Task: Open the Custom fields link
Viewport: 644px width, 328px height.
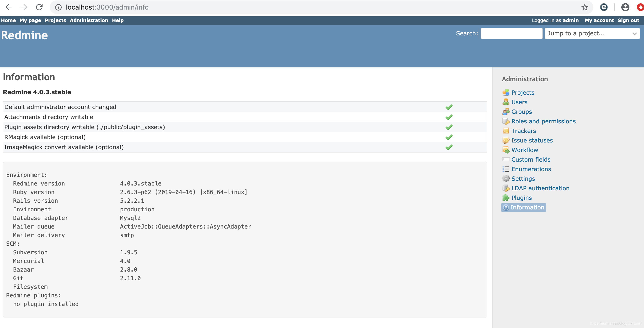Action: click(x=531, y=159)
